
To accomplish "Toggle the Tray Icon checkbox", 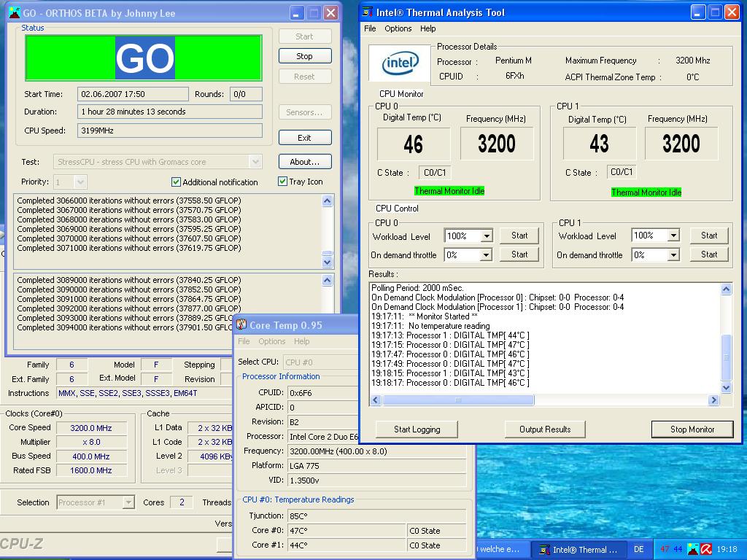I will point(282,182).
